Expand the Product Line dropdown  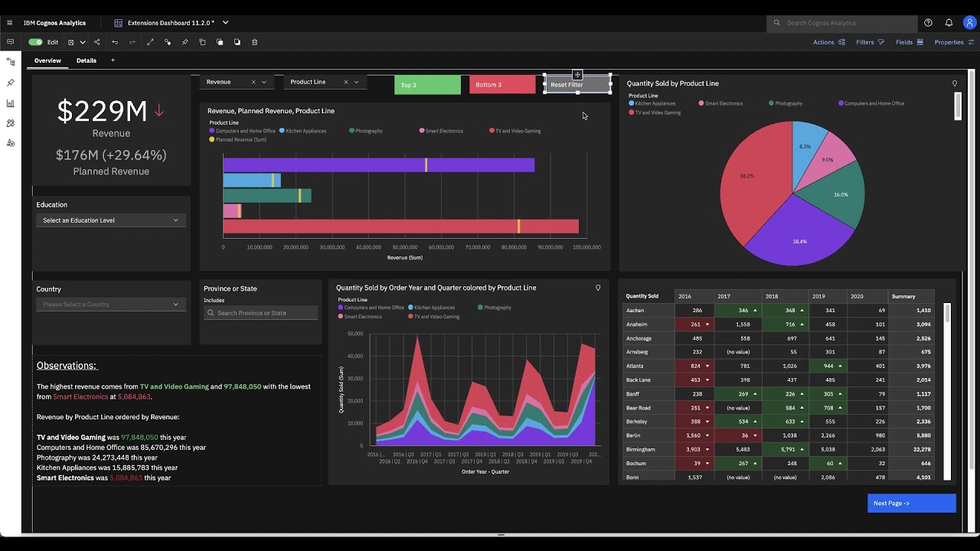356,82
